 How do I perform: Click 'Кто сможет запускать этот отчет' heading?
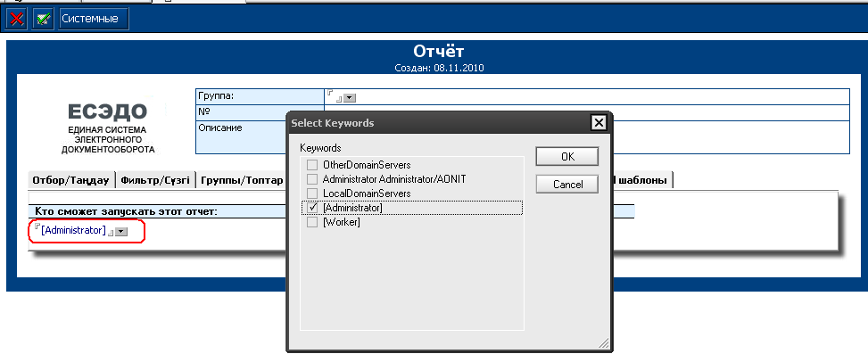coord(126,210)
